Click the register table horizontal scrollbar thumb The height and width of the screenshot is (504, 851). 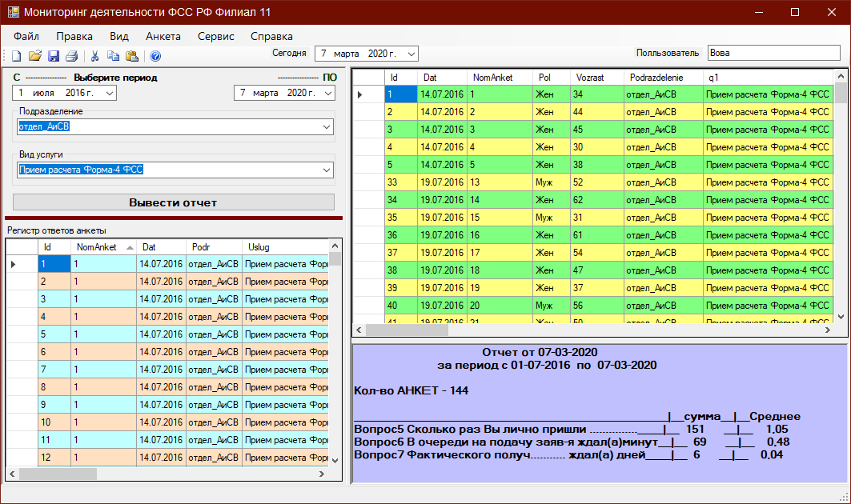click(58, 474)
